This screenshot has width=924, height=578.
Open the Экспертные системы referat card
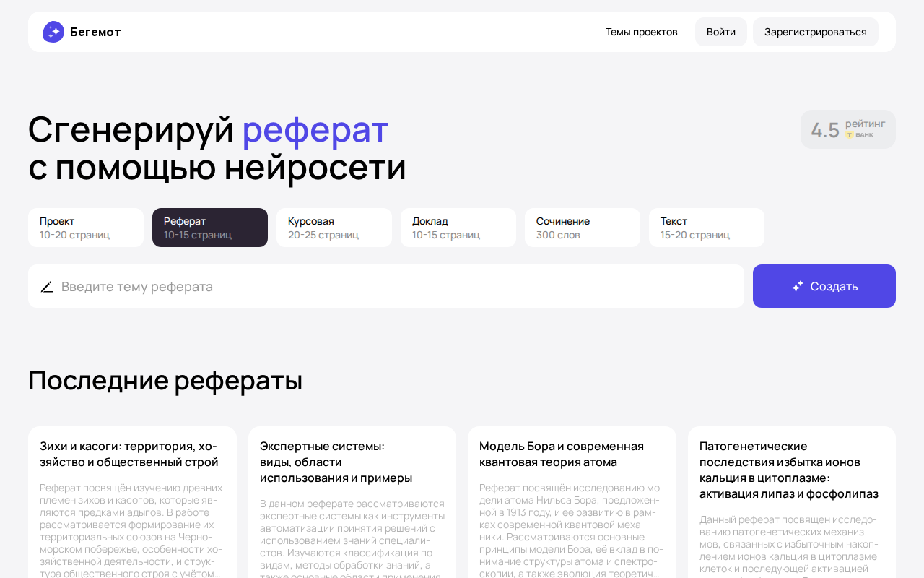[352, 502]
